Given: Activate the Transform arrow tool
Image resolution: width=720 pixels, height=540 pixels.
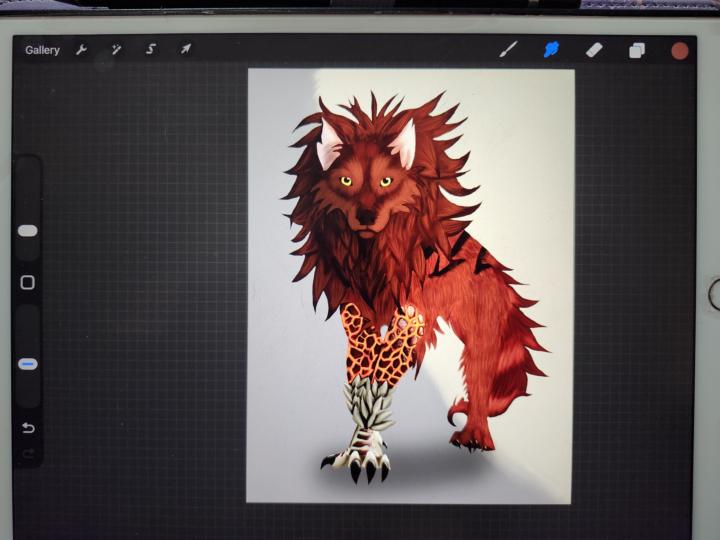Looking at the screenshot, I should point(185,49).
